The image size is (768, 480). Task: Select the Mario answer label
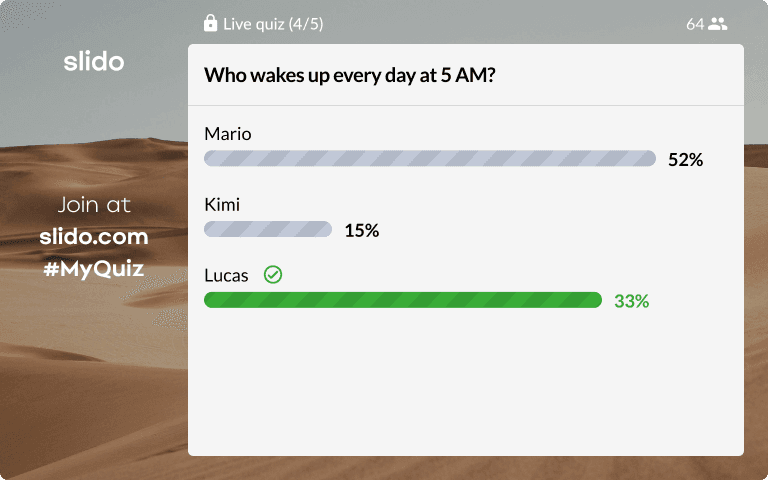[x=228, y=134]
